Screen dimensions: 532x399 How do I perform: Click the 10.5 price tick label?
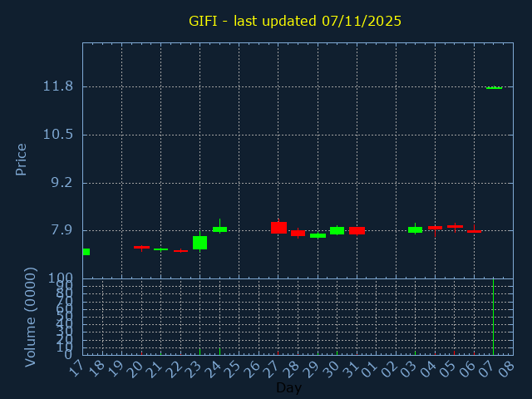point(57,135)
